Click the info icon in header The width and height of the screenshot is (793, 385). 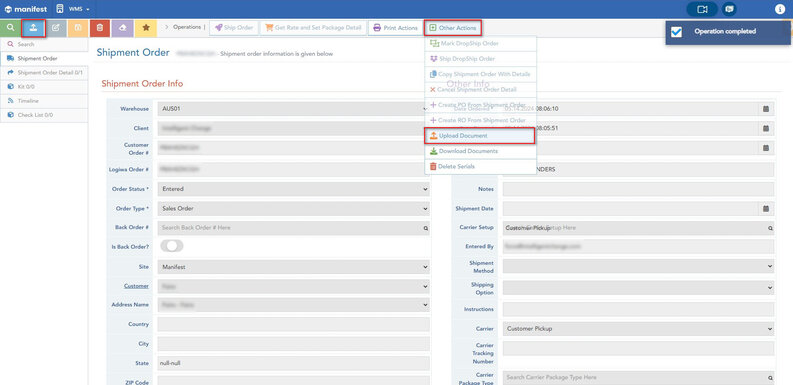(x=779, y=9)
